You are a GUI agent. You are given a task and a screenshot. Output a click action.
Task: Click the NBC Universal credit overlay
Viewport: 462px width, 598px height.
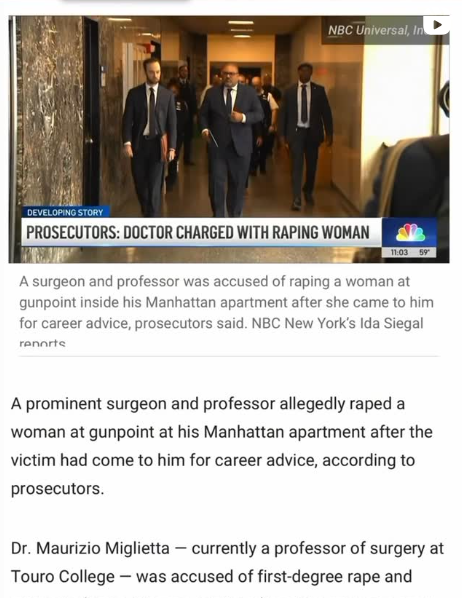point(376,30)
